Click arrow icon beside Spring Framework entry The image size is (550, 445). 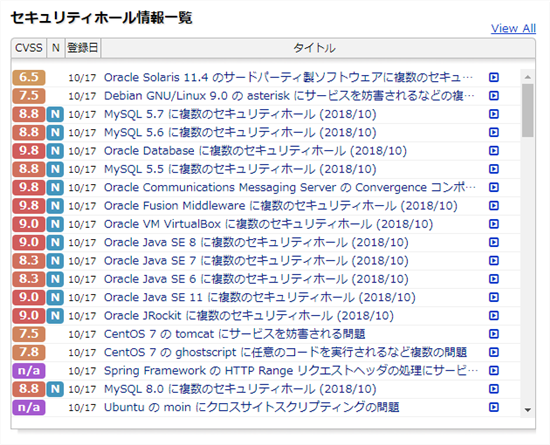pos(494,370)
